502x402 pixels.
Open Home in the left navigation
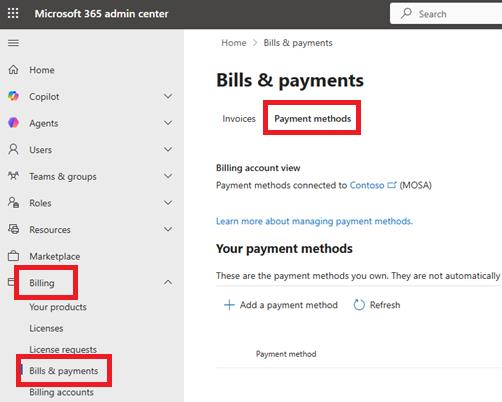coord(42,70)
